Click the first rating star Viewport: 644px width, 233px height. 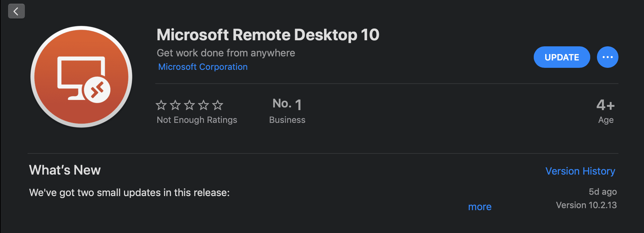click(161, 105)
